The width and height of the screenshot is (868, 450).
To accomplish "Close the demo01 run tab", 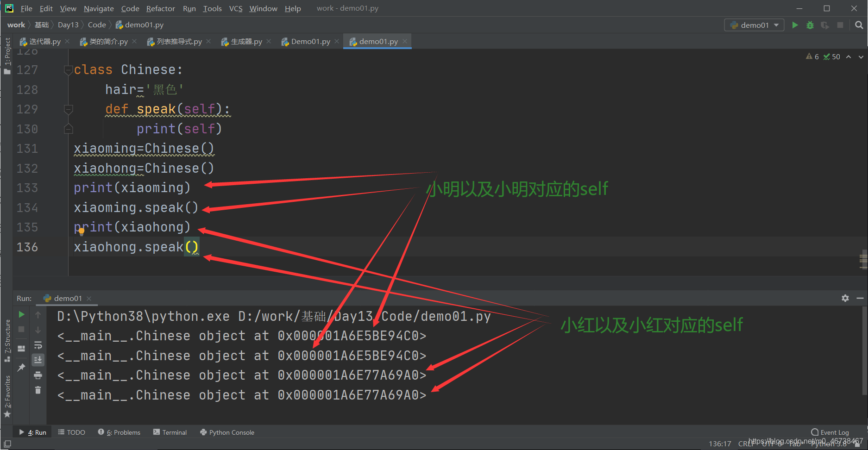I will point(89,299).
